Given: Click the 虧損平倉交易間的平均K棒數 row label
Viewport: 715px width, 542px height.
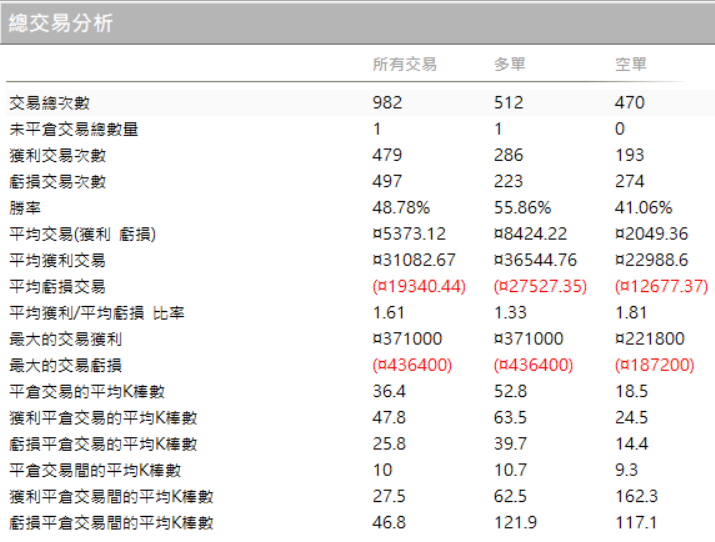Looking at the screenshot, I should pos(112,524).
